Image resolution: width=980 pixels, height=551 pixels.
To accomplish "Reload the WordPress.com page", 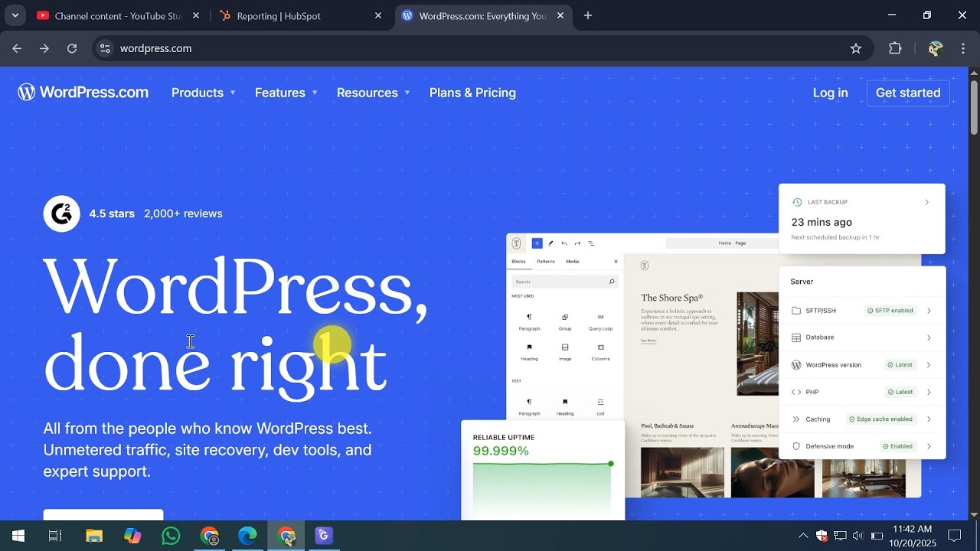I will [72, 48].
